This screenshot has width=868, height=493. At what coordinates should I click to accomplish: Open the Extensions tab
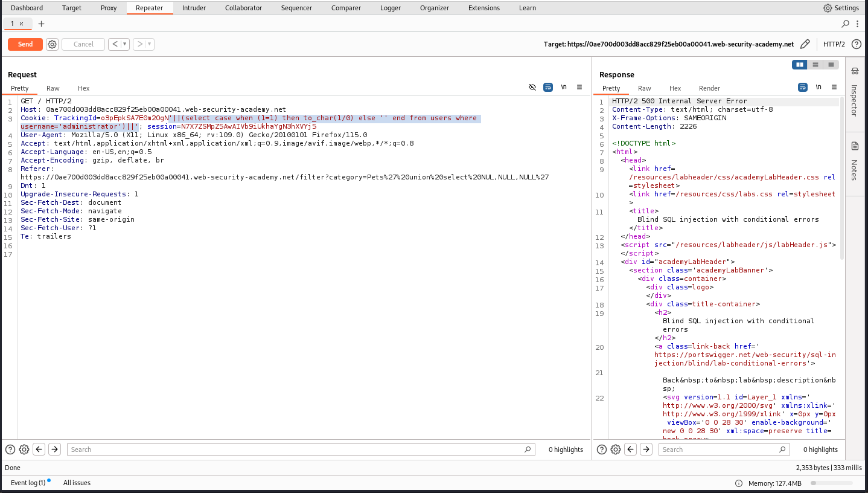484,8
